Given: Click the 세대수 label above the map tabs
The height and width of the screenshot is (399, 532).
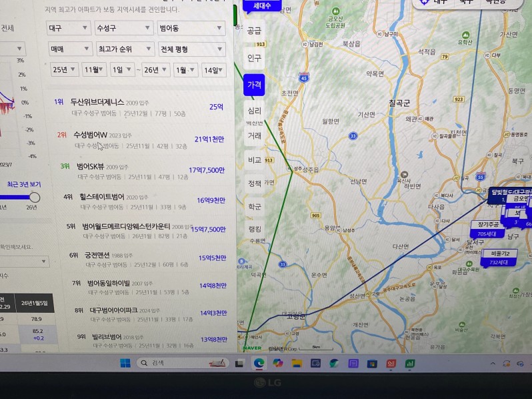Looking at the screenshot, I should click(x=262, y=5).
